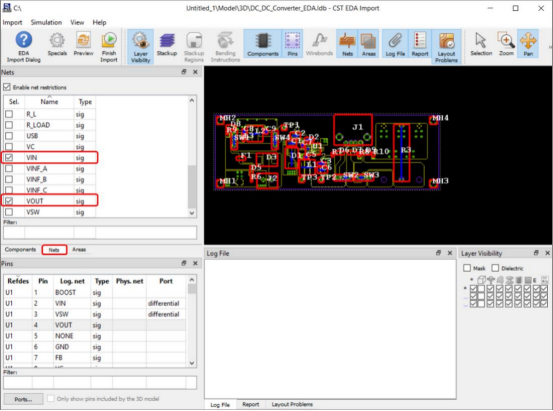This screenshot has height=411, width=553.
Task: Click Nets list scroll down arrow
Action: (x=192, y=213)
